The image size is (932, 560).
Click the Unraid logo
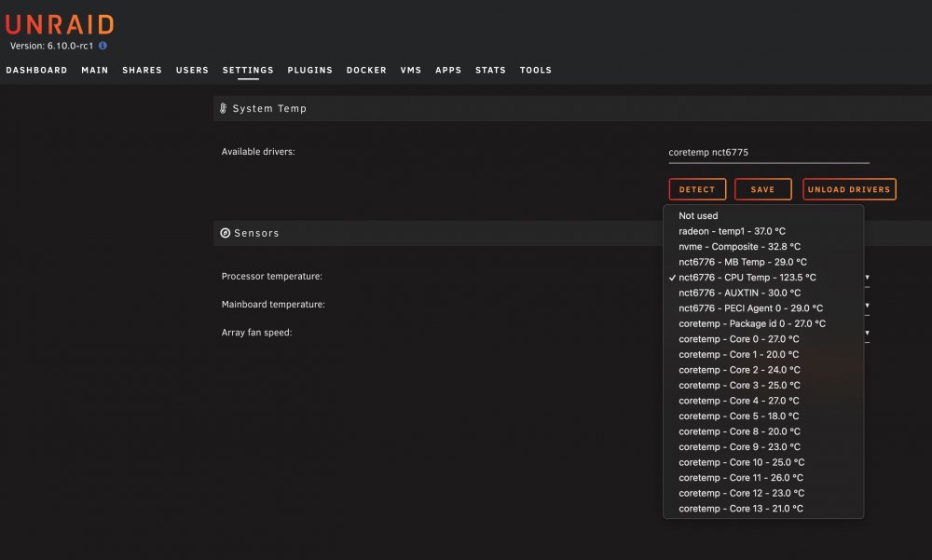pyautogui.click(x=60, y=25)
